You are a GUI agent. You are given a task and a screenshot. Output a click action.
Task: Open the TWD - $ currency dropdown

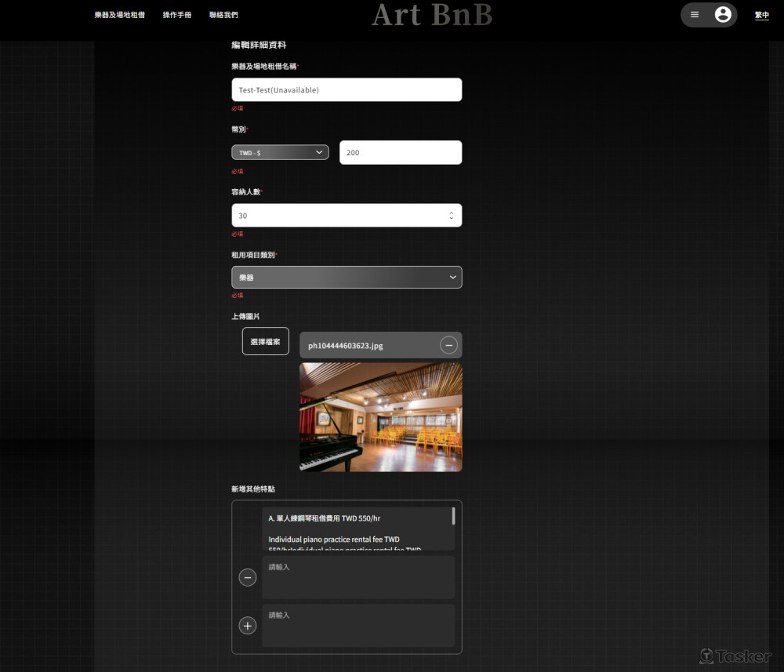[x=280, y=152]
